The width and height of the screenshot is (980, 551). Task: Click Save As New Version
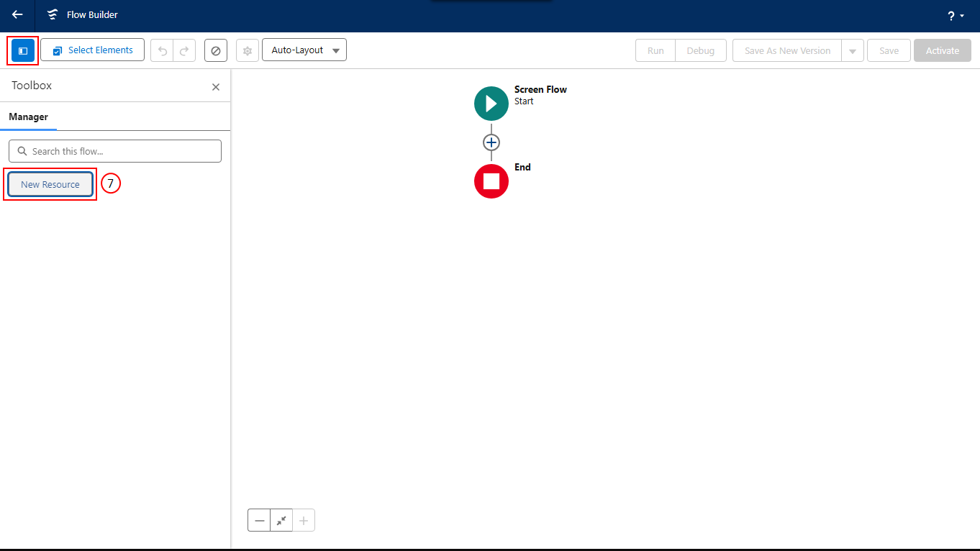(787, 50)
